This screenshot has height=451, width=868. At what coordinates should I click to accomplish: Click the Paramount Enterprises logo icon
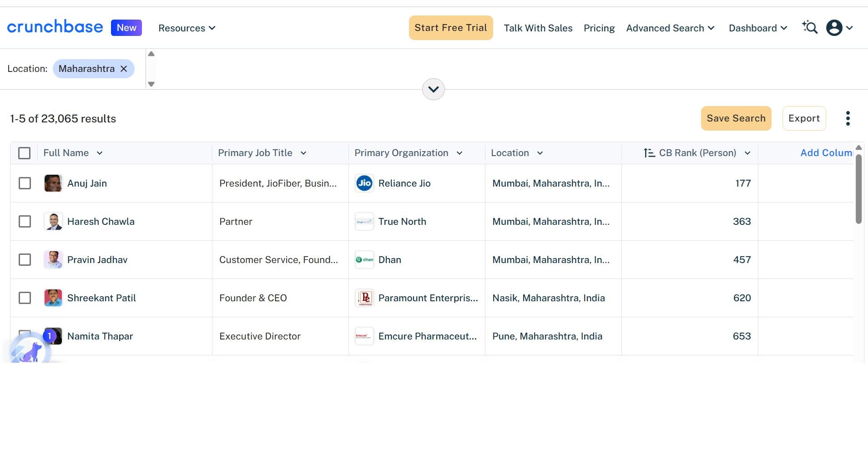click(x=364, y=298)
